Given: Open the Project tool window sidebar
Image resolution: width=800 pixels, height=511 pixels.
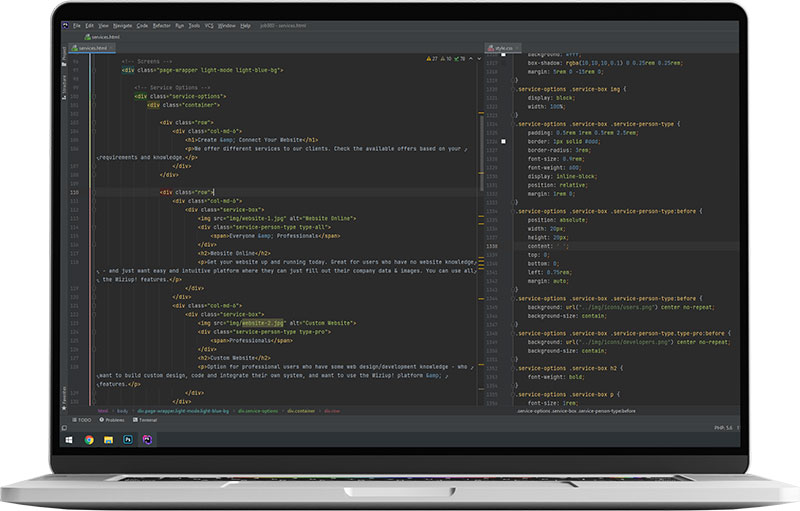Looking at the screenshot, I should pos(66,51).
